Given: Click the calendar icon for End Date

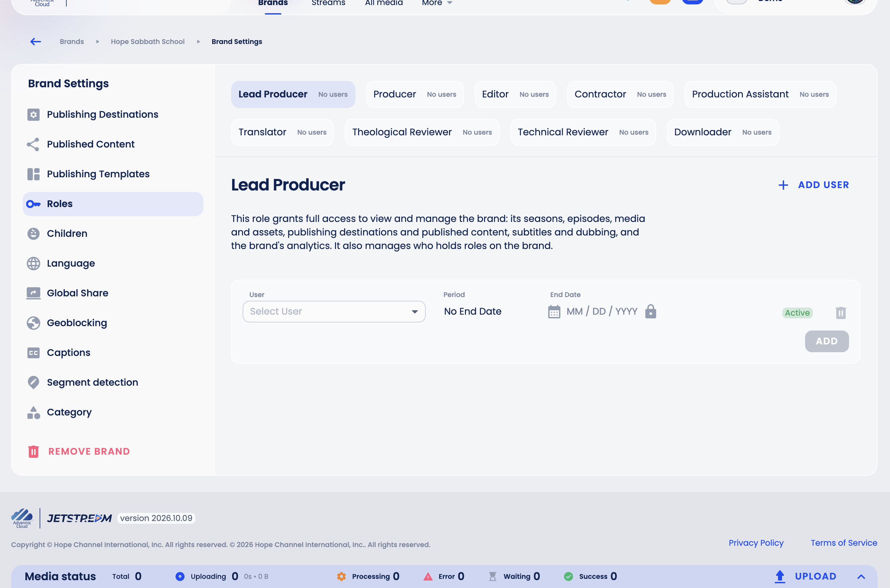Looking at the screenshot, I should (x=554, y=312).
